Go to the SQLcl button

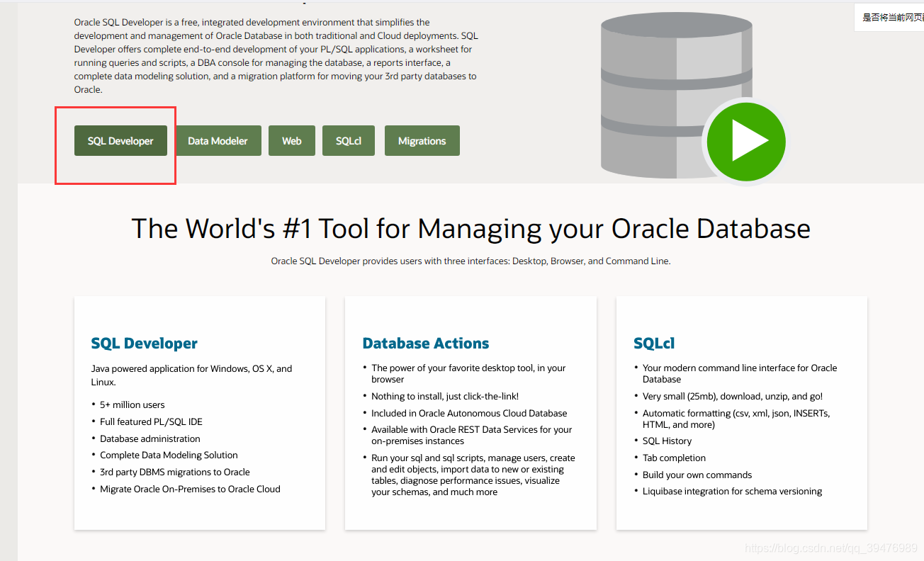click(x=349, y=141)
